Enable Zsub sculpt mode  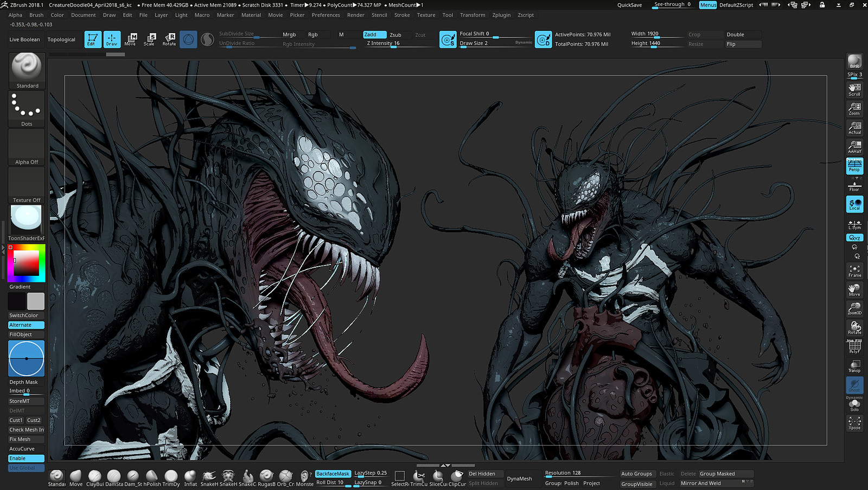[395, 35]
